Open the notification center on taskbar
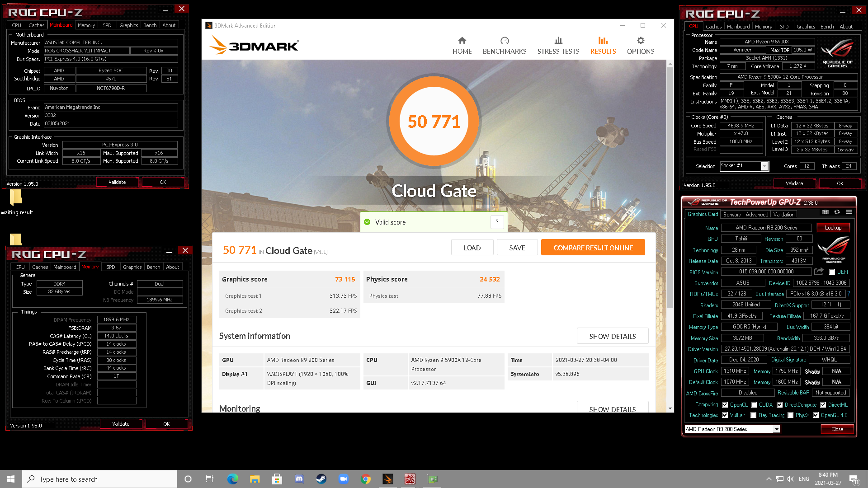 click(x=854, y=479)
